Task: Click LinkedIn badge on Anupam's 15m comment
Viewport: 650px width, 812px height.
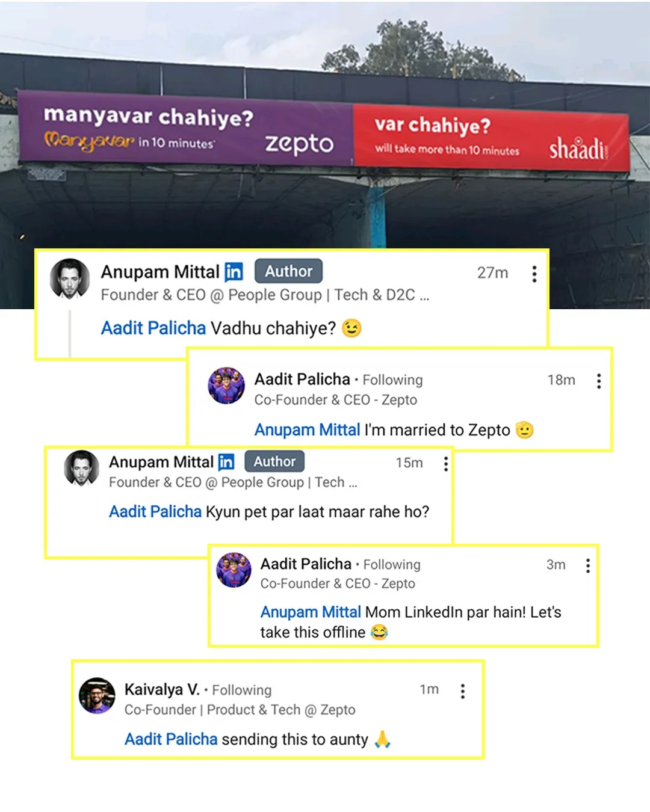Action: 226,461
